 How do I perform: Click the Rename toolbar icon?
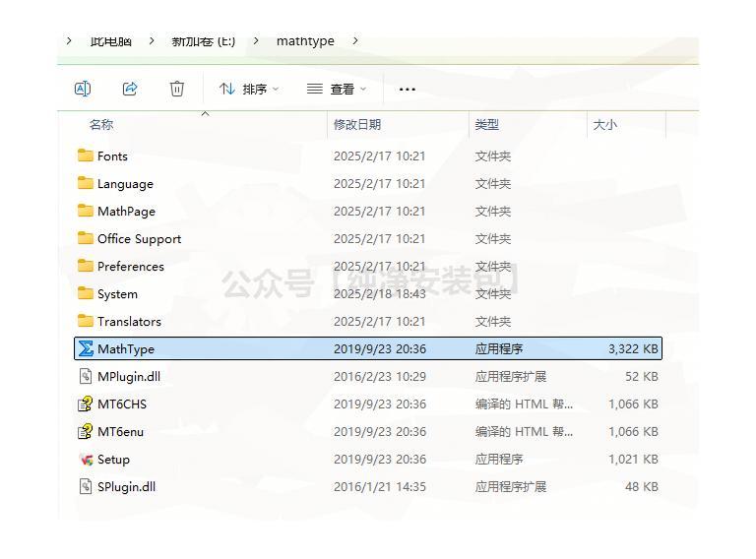click(83, 89)
